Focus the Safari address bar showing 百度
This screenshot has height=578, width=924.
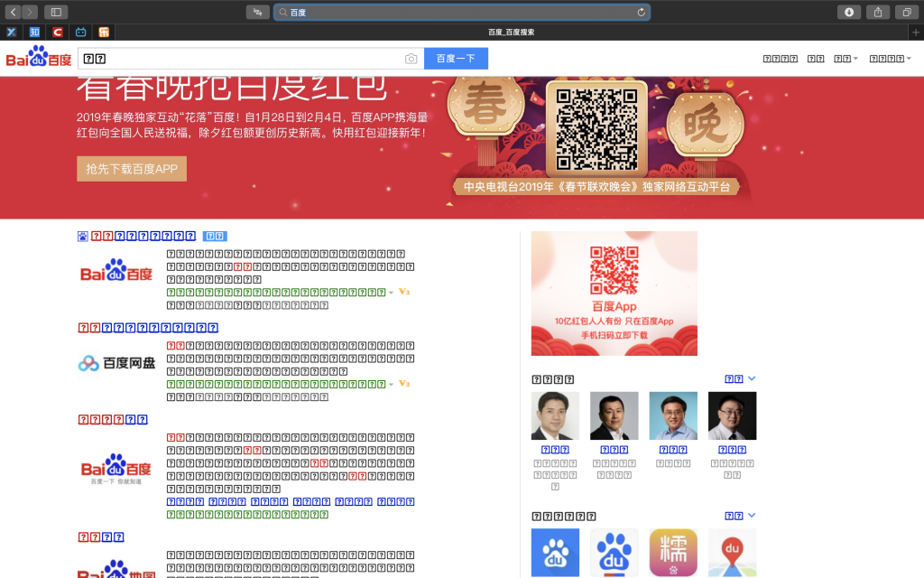(462, 13)
